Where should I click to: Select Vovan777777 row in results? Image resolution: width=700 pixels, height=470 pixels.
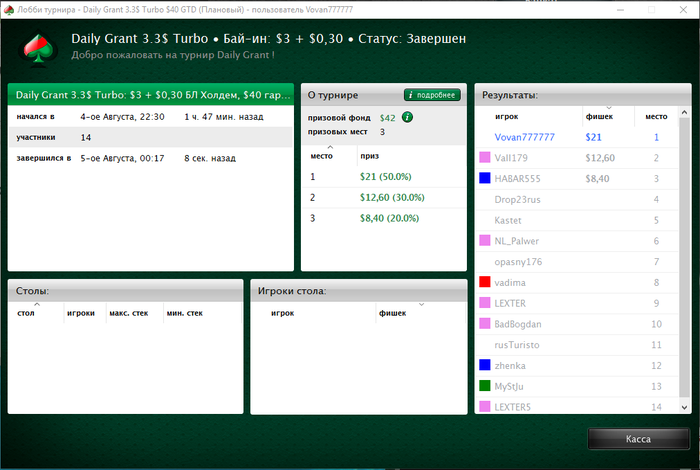coord(577,137)
